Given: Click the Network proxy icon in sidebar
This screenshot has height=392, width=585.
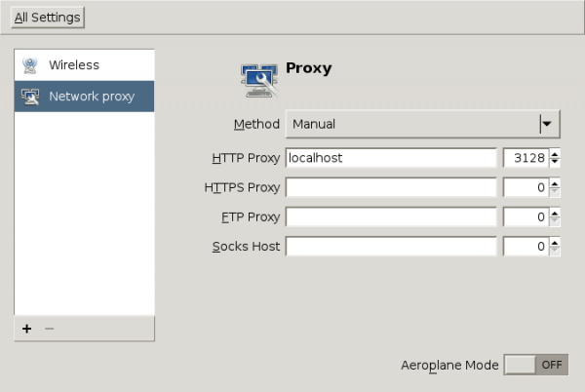Looking at the screenshot, I should click(x=30, y=97).
